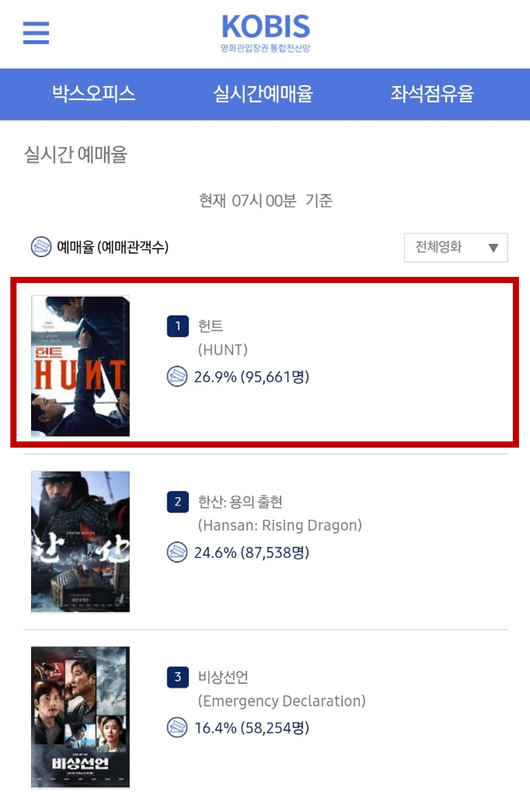Click the rank 2 badge for 한산

click(178, 502)
